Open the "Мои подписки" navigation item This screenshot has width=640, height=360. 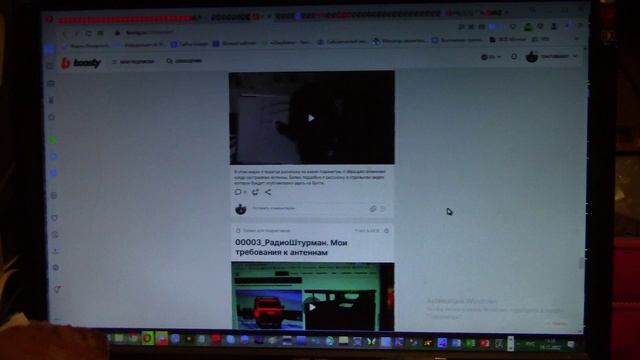coord(133,62)
